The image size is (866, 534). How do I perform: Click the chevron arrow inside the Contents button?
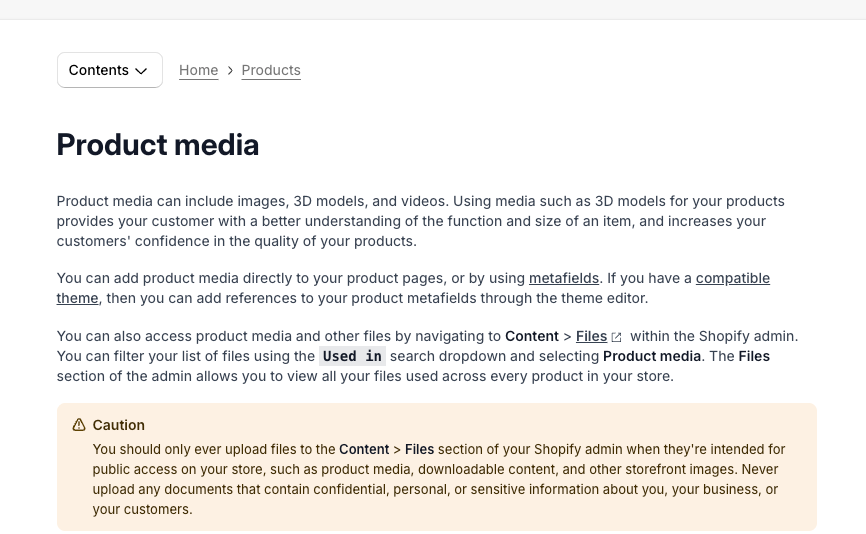point(141,71)
